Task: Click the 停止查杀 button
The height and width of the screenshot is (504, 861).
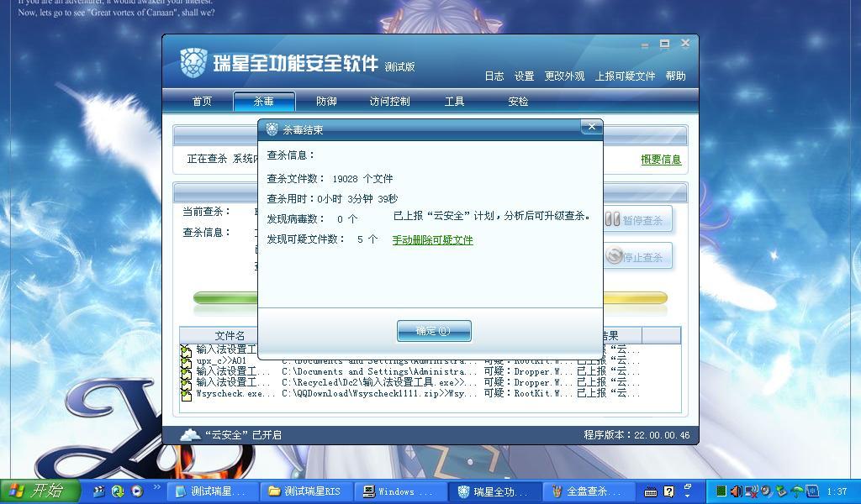Action: click(x=638, y=257)
